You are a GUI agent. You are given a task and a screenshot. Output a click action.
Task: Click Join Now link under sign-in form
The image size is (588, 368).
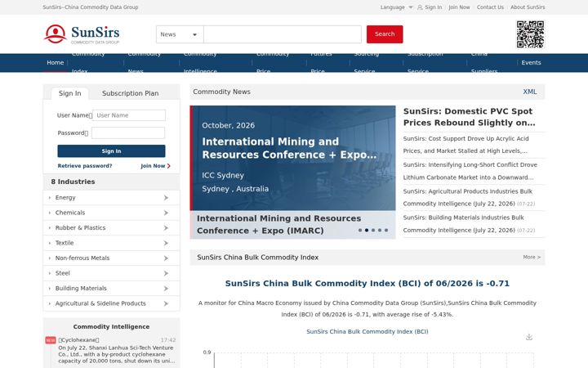tap(153, 165)
